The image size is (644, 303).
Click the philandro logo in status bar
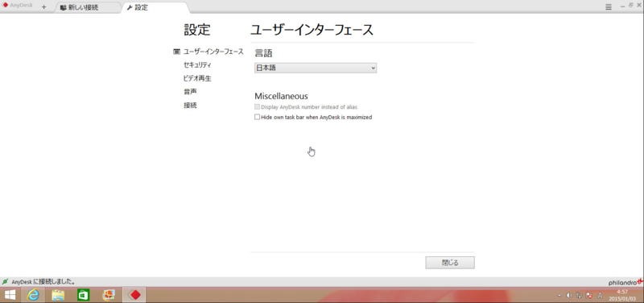(x=625, y=282)
